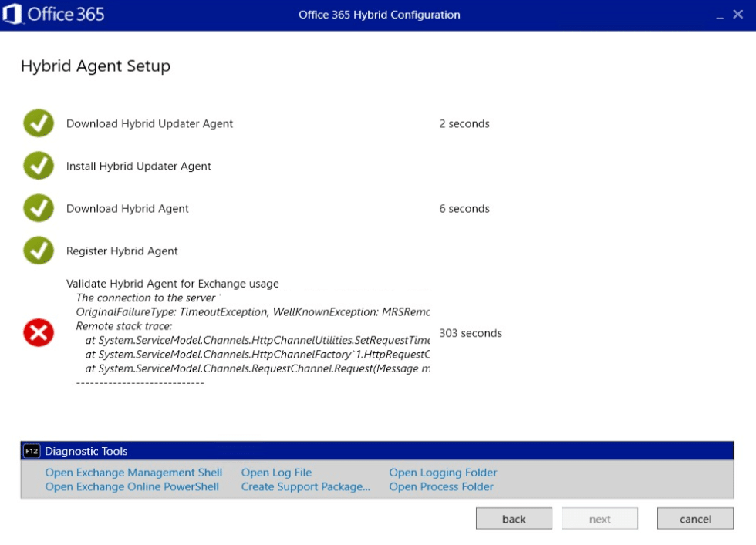
Task: Open Exchange Management Shell
Action: [x=133, y=473]
